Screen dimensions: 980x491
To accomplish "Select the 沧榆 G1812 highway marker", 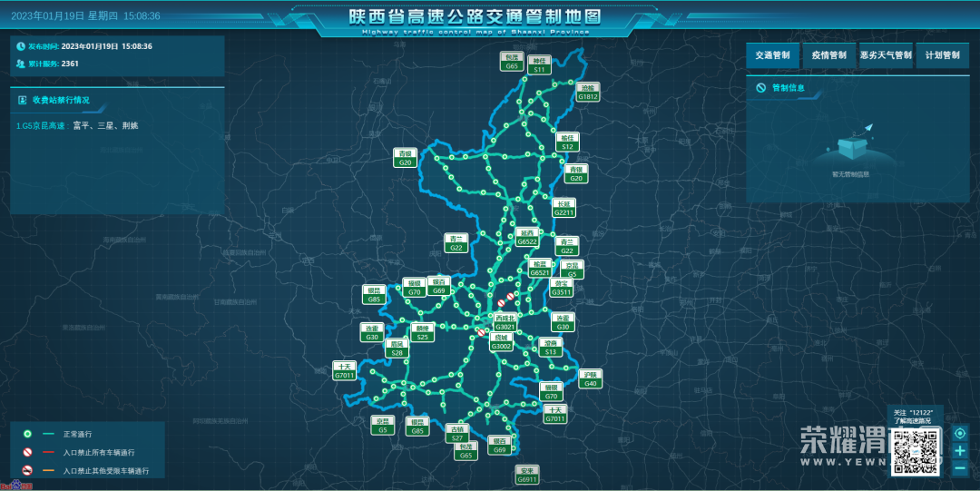I will pyautogui.click(x=588, y=92).
